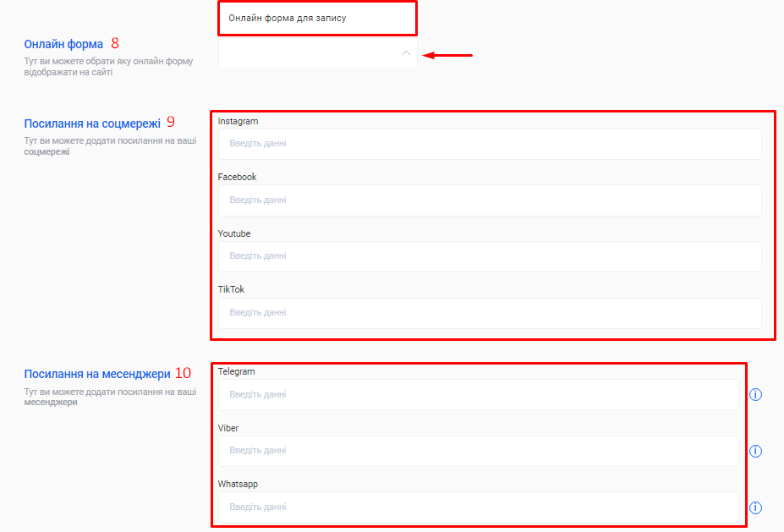Click into the TikTok link input
This screenshot has width=784, height=532.
[489, 313]
